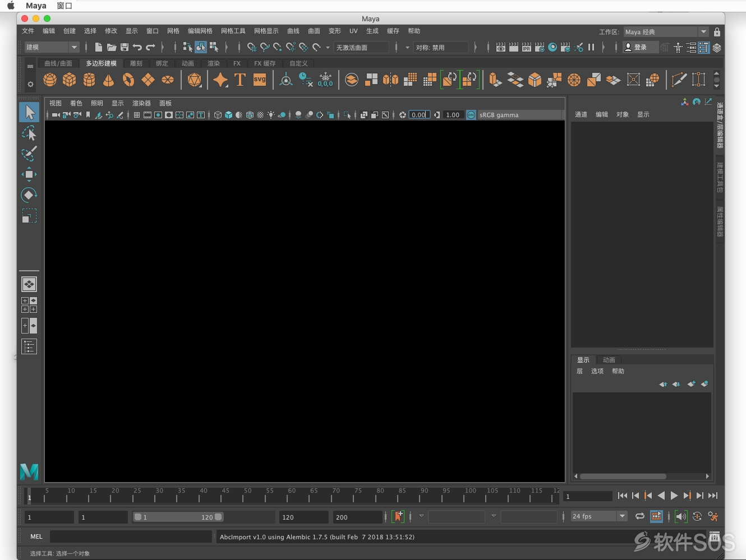The image size is (746, 560).
Task: Create a polygon sphere from the shelf
Action: (50, 80)
